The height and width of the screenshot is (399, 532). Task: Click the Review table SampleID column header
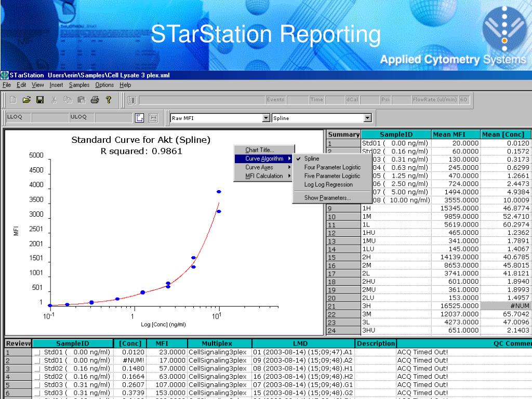tap(73, 343)
